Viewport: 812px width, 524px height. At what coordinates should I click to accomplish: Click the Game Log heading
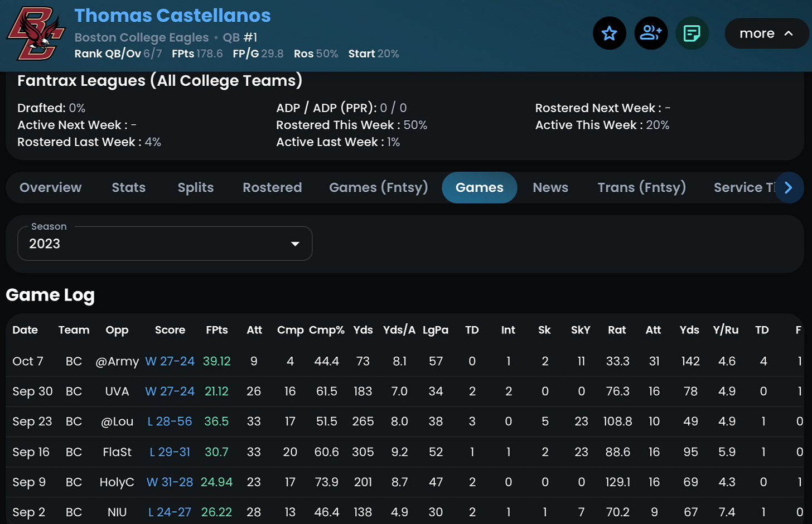point(50,295)
